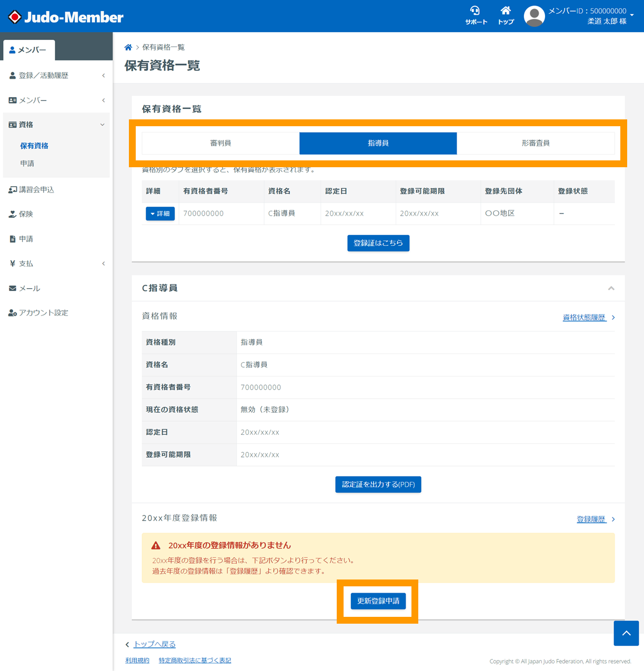This screenshot has height=671, width=644.
Task: Open the 資格状態履歴 link
Action: tap(585, 318)
